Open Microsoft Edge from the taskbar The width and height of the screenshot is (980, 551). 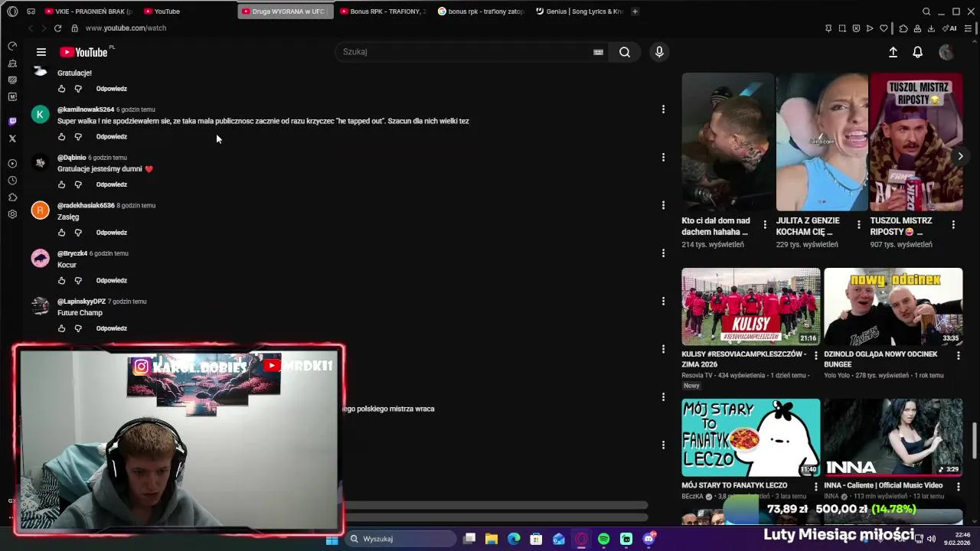click(x=514, y=540)
